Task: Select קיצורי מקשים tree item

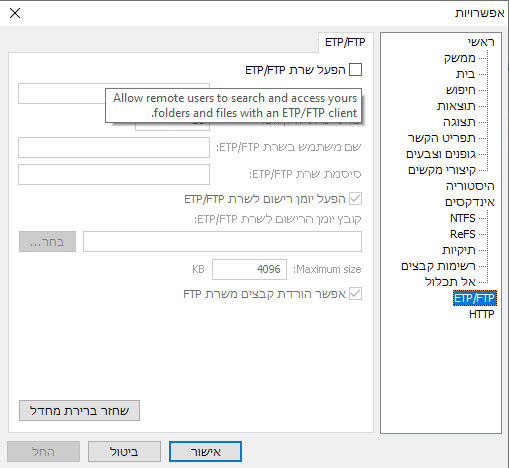Action: pyautogui.click(x=442, y=170)
